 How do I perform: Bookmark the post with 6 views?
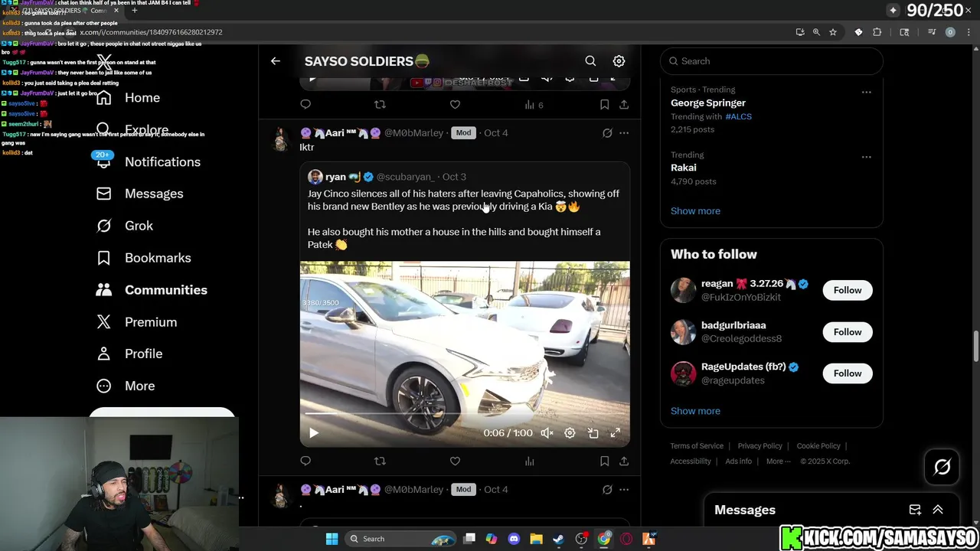coord(604,105)
